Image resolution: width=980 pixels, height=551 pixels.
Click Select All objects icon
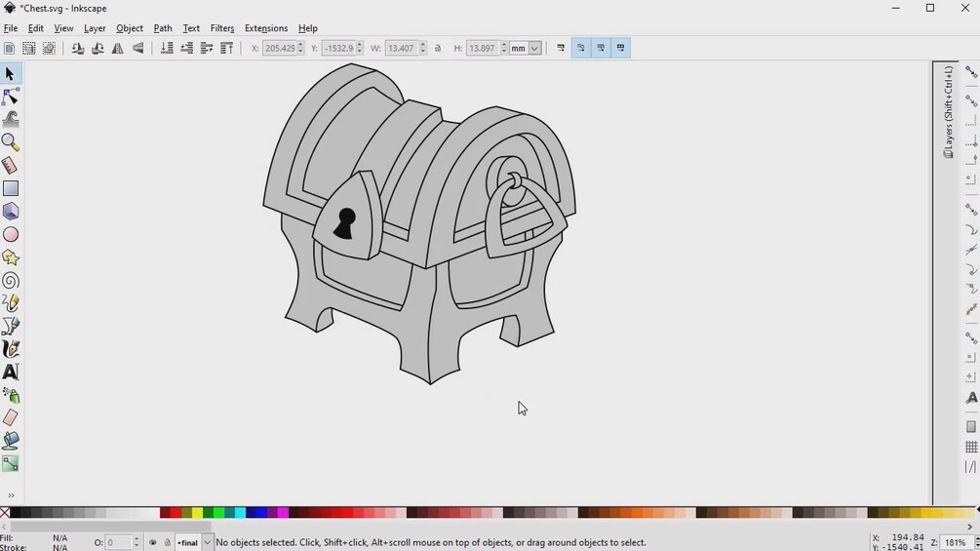pyautogui.click(x=9, y=48)
